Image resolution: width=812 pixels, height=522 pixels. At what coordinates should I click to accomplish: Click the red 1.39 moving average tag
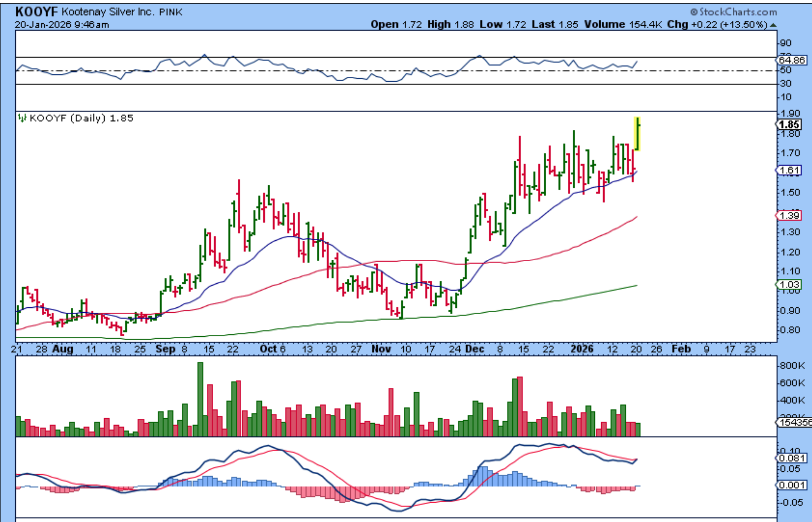point(789,216)
